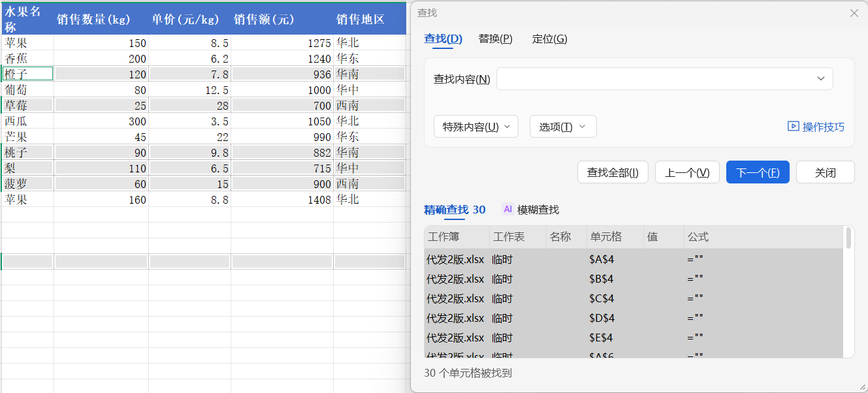This screenshot has height=393, width=868.
Task: Select the 香蕉 cell
Action: click(27, 58)
